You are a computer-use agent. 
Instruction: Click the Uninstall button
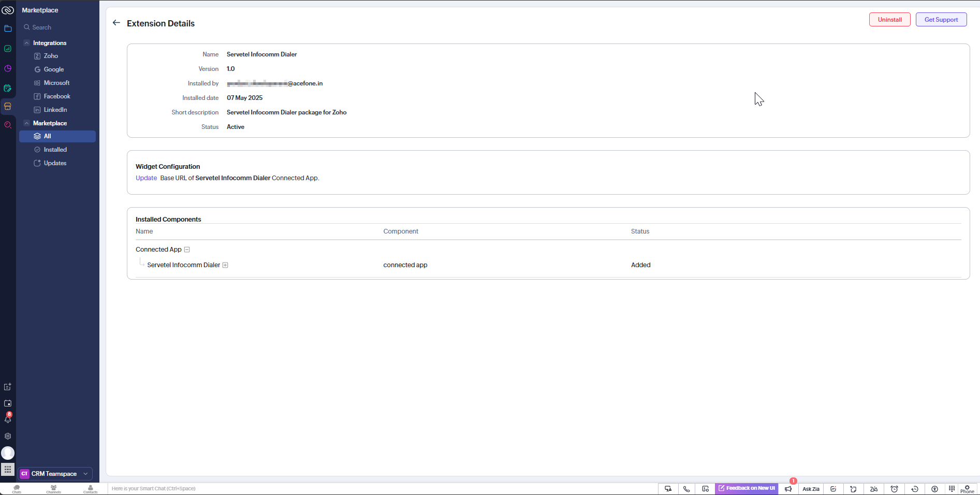click(889, 20)
